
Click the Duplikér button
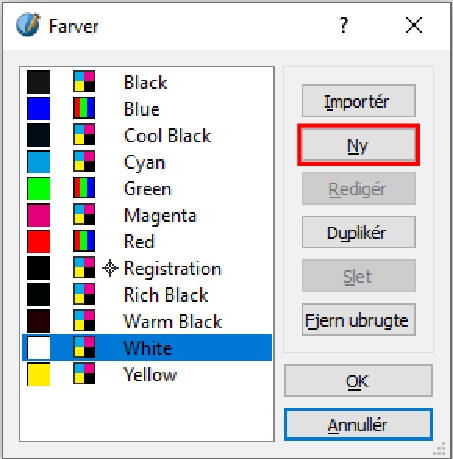pyautogui.click(x=359, y=232)
